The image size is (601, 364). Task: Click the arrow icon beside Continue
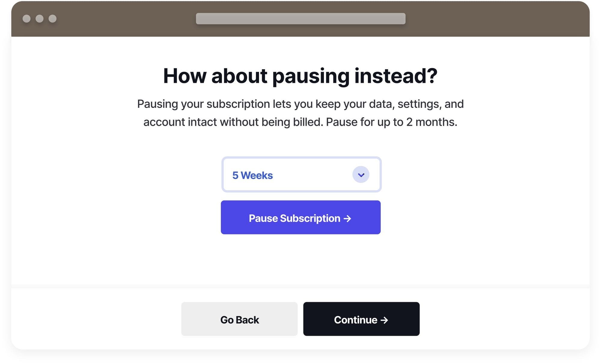point(384,320)
